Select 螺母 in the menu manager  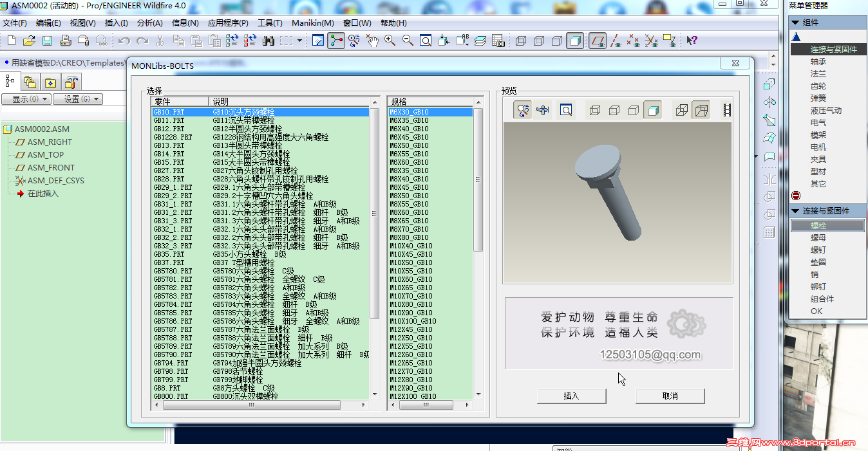(x=818, y=237)
